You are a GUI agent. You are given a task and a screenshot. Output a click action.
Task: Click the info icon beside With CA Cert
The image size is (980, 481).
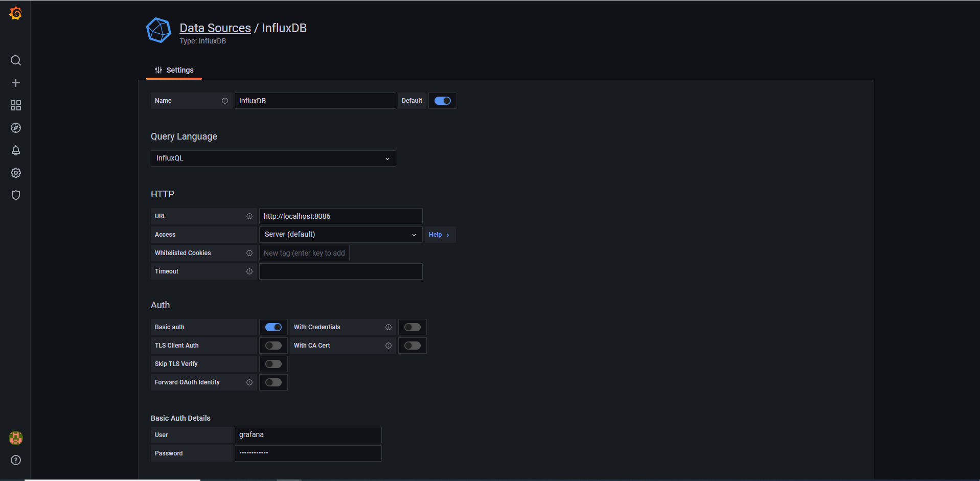(x=389, y=346)
